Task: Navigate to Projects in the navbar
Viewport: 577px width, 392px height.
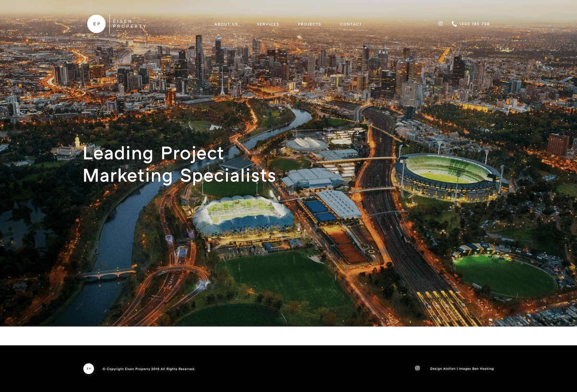Action: click(309, 24)
